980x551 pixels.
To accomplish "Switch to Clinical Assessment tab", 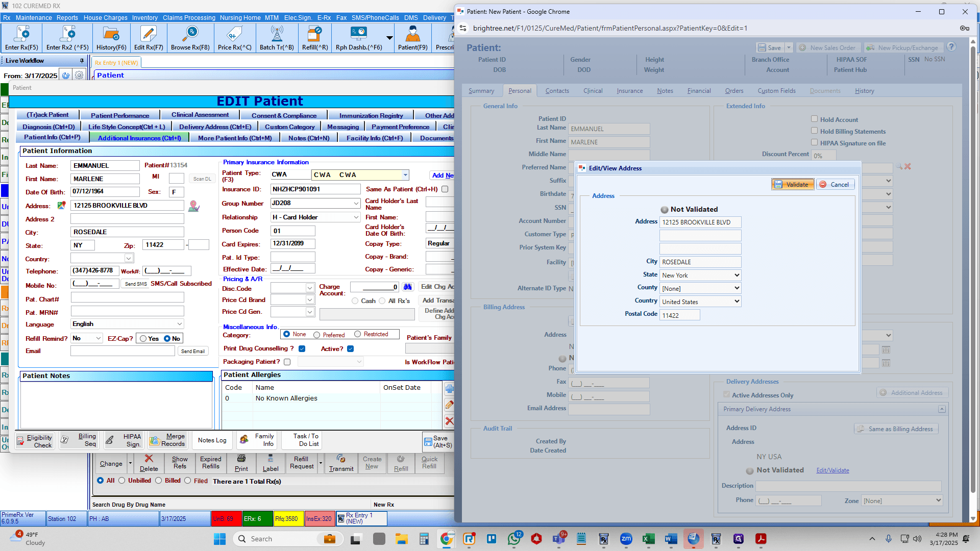I will 200,115.
